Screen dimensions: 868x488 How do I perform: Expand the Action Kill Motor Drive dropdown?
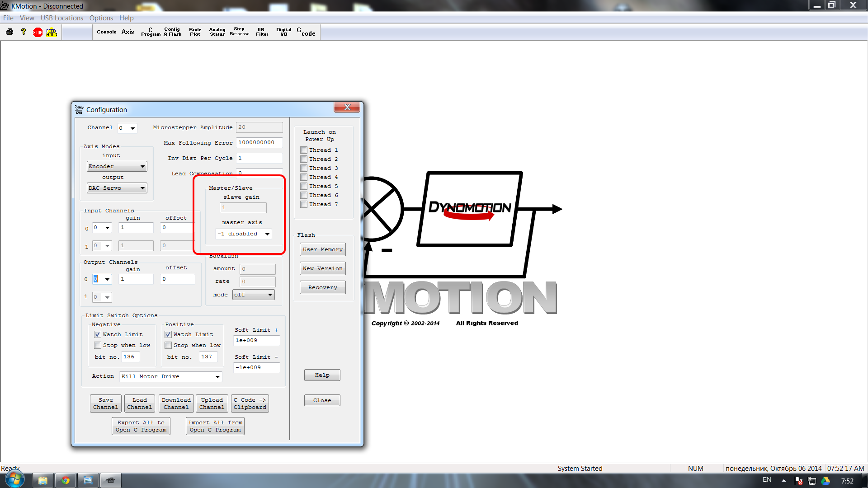pyautogui.click(x=217, y=376)
